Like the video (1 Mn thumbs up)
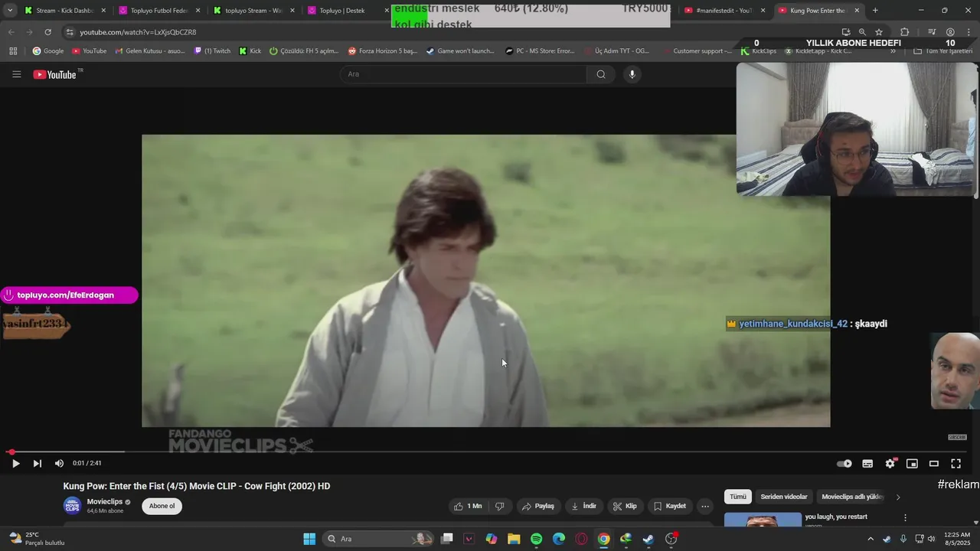The image size is (980, 551). coord(467,506)
